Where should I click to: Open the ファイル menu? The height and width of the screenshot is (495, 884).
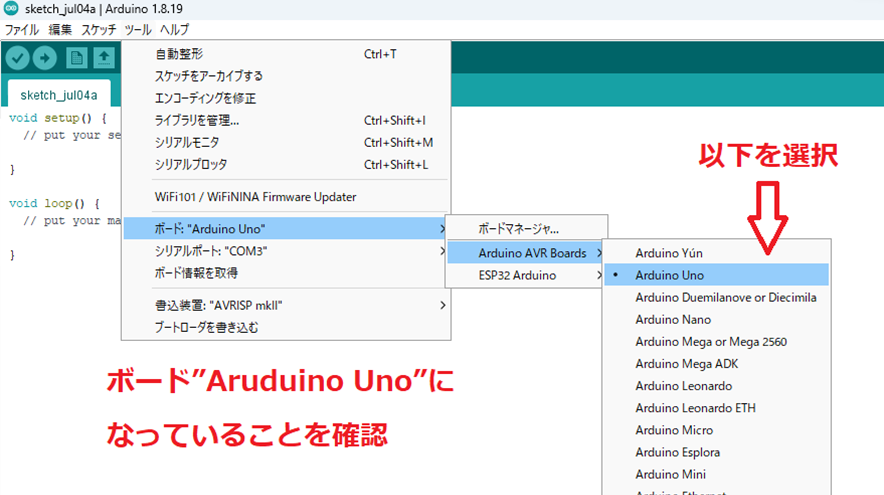(21, 29)
